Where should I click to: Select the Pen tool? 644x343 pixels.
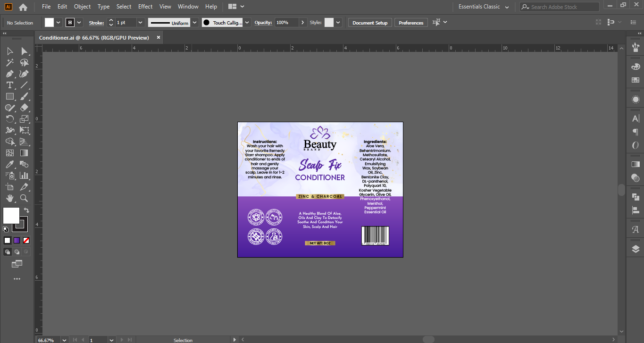10,74
